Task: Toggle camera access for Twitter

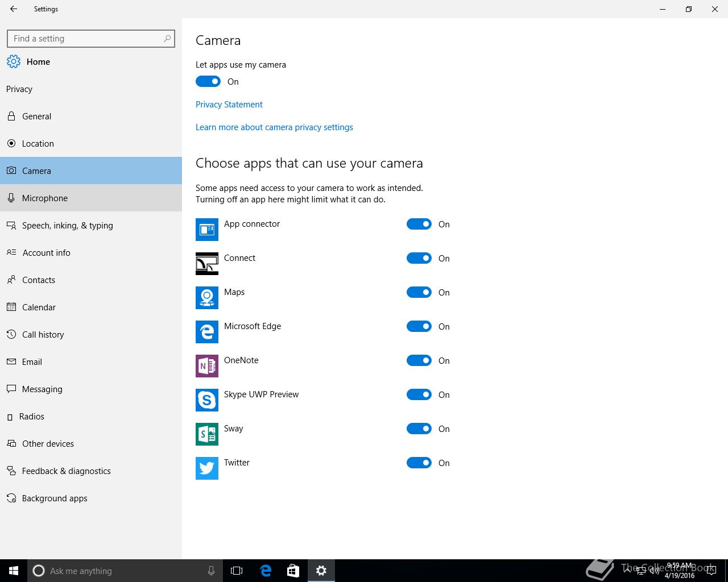Action: pyautogui.click(x=419, y=463)
